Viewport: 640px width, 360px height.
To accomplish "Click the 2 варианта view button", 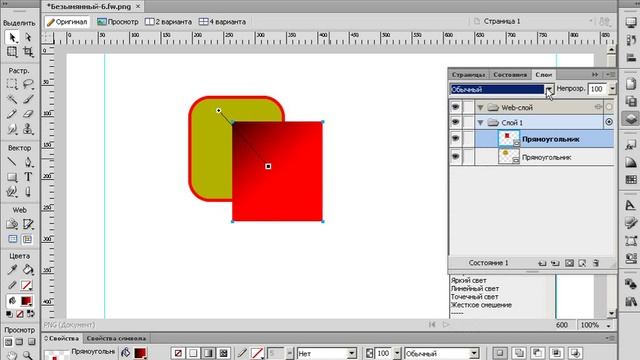I will point(168,22).
